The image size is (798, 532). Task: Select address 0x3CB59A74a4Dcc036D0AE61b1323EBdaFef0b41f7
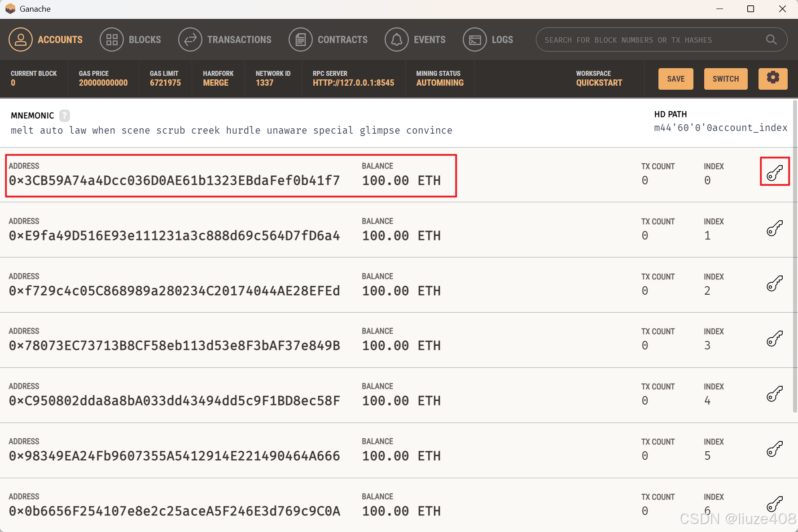click(175, 180)
